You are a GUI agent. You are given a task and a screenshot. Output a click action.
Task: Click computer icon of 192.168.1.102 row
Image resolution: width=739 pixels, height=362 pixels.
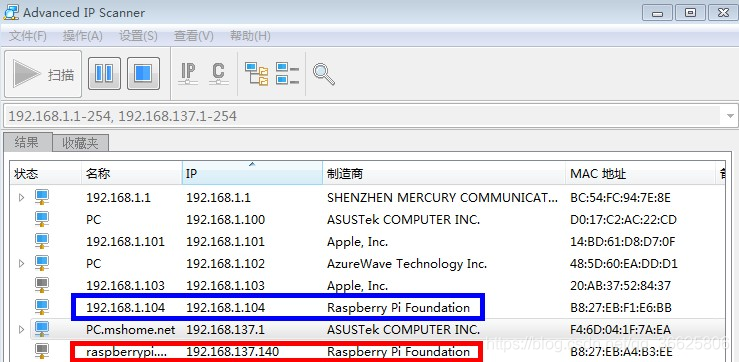[x=42, y=263]
